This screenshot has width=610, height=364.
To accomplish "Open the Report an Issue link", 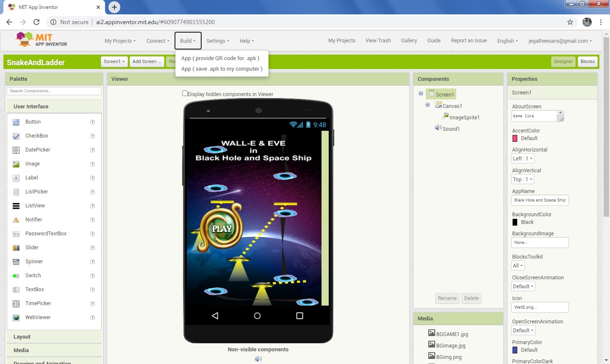I will point(469,41).
